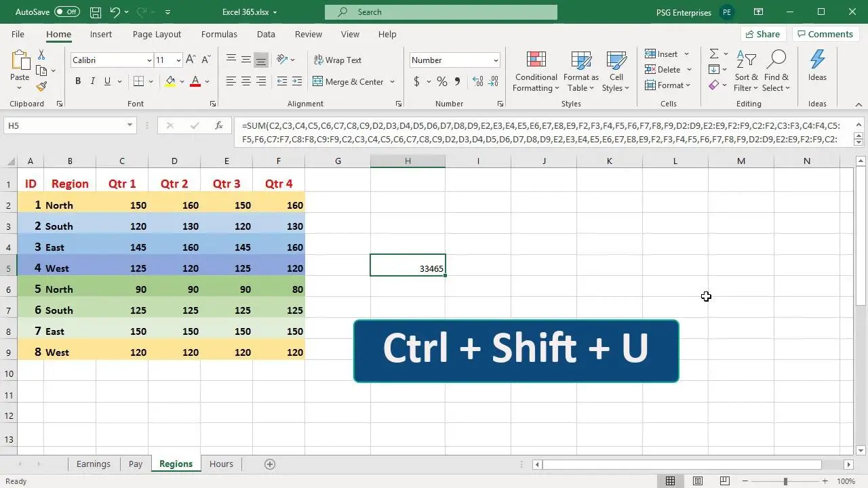Toggle AutoSave switch
The height and width of the screenshot is (488, 868).
(x=66, y=12)
